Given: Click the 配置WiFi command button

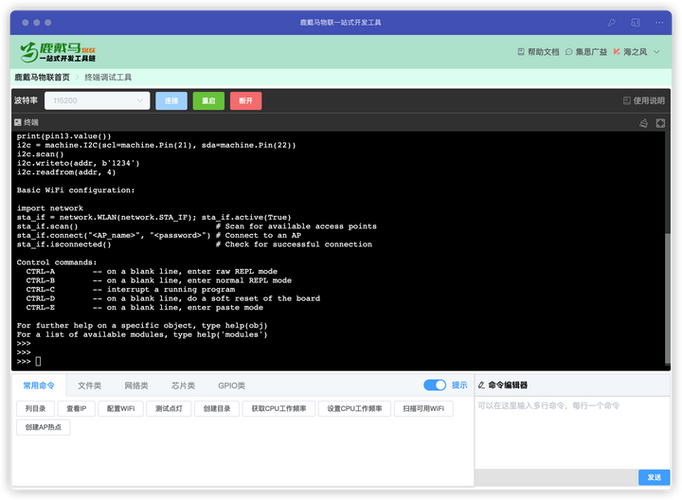Looking at the screenshot, I should coord(121,408).
